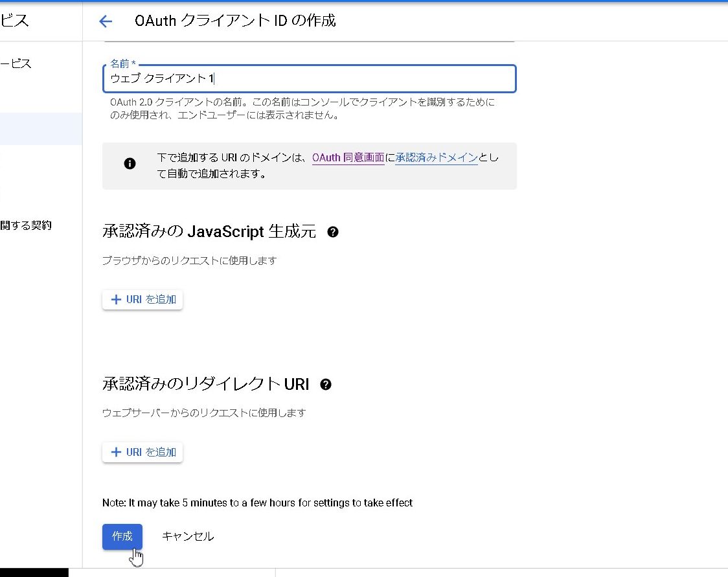The width and height of the screenshot is (728, 577).
Task: Click URI を追加 under JavaScript 生成元
Action: (142, 299)
